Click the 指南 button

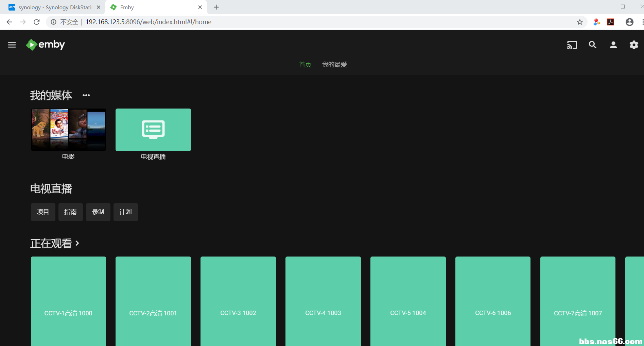71,212
